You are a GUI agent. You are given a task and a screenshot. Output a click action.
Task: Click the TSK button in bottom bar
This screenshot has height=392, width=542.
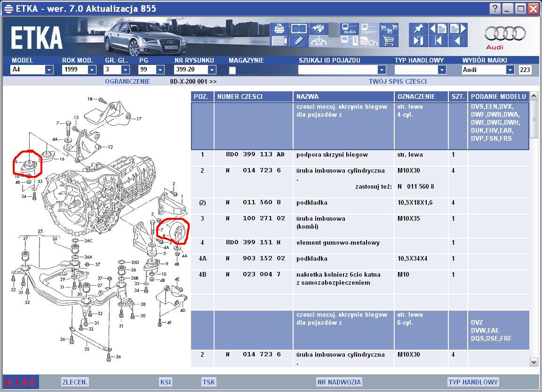[208, 382]
